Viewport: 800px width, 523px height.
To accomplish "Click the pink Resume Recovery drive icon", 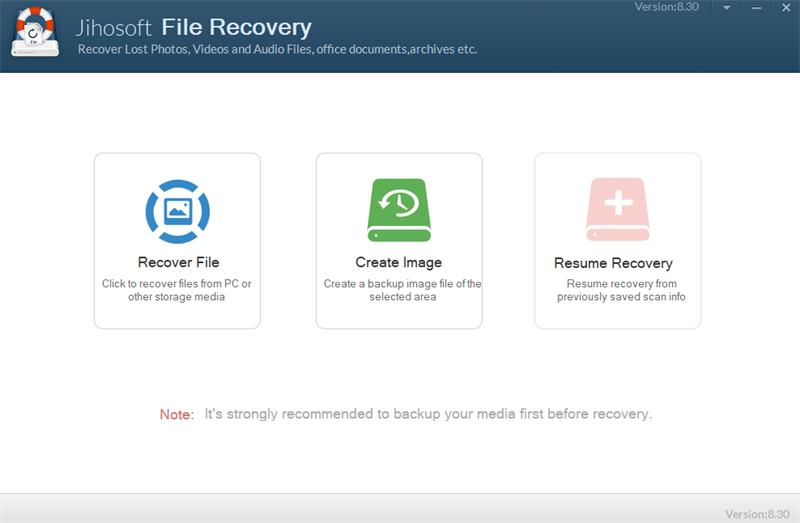I will (x=618, y=209).
